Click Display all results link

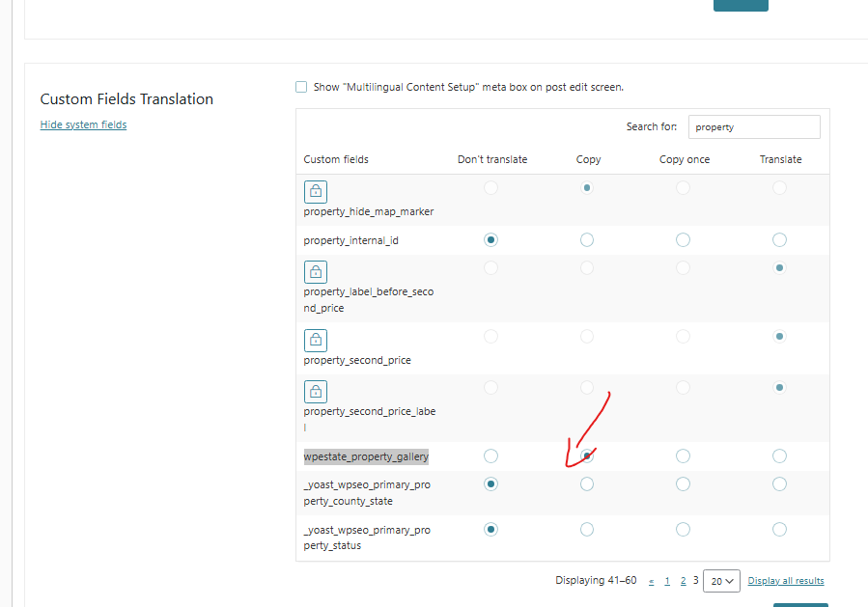(x=786, y=580)
